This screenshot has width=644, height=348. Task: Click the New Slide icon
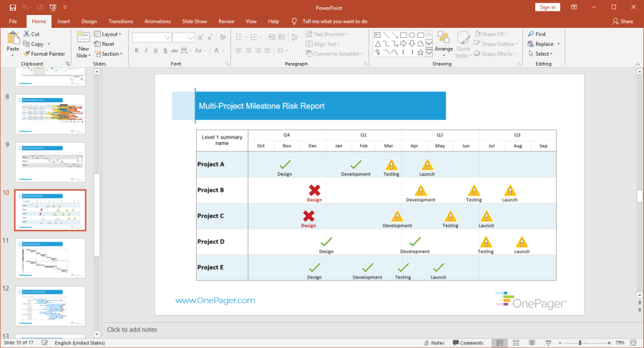point(84,37)
